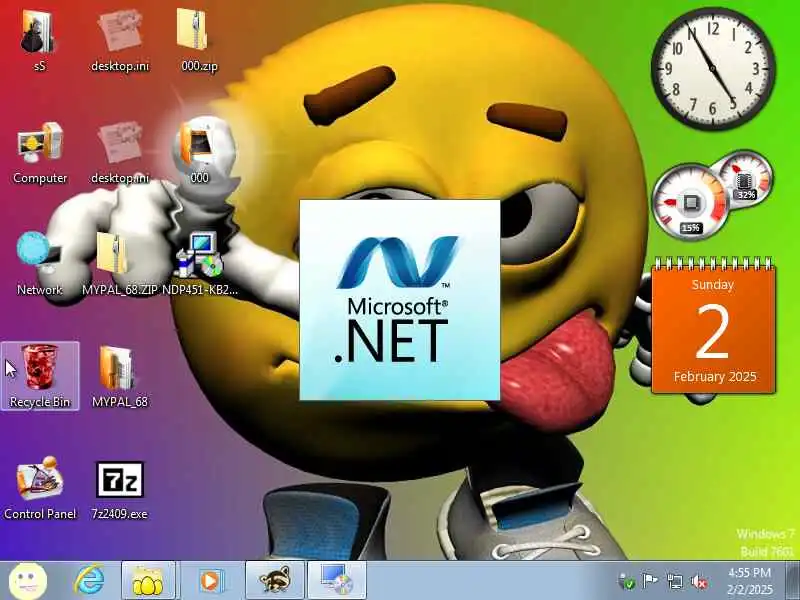Click the muted volume tray icon

pyautogui.click(x=699, y=581)
